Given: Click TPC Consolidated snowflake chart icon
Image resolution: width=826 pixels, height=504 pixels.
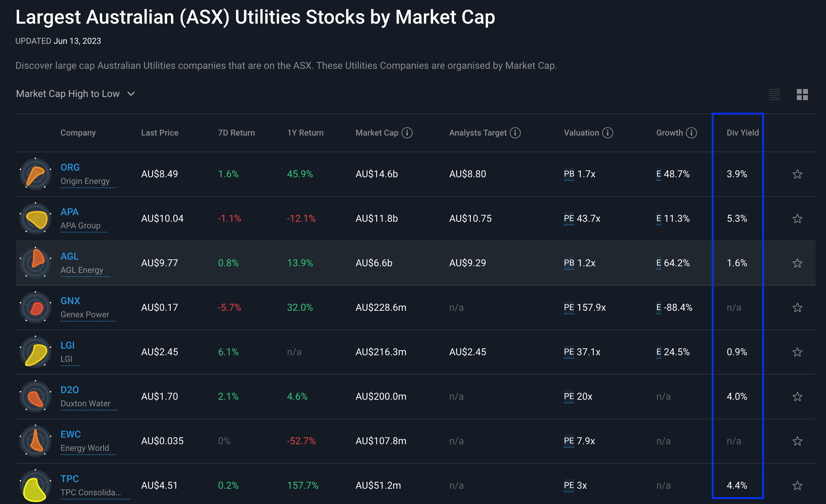Looking at the screenshot, I should coord(35,485).
